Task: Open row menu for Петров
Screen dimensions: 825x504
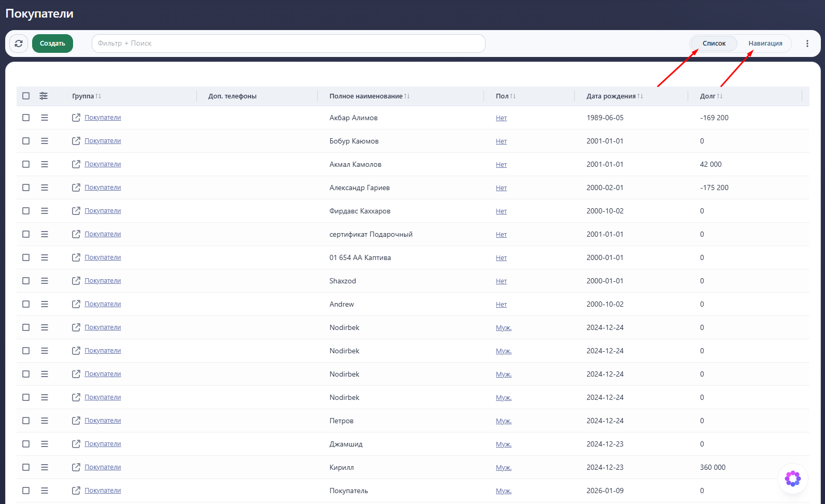Action: [45, 421]
